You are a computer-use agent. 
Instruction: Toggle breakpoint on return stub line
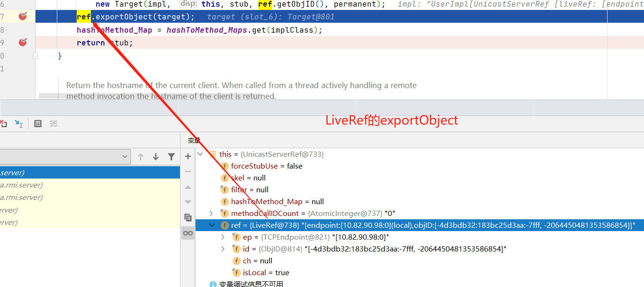coord(23,43)
